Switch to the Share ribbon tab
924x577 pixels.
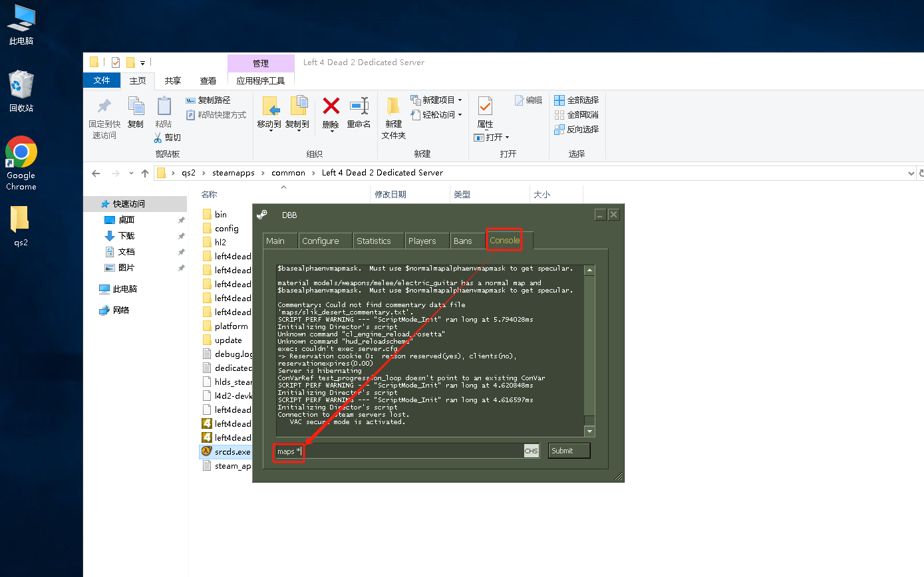pos(173,80)
